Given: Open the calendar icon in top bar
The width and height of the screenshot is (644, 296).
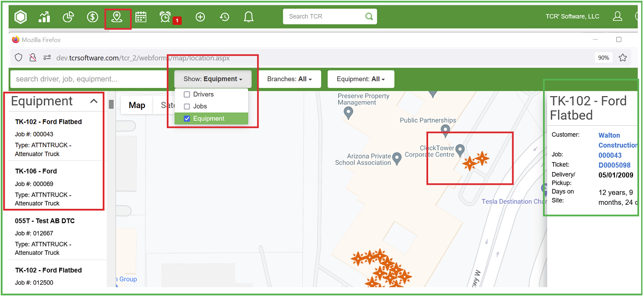Looking at the screenshot, I should point(141,17).
